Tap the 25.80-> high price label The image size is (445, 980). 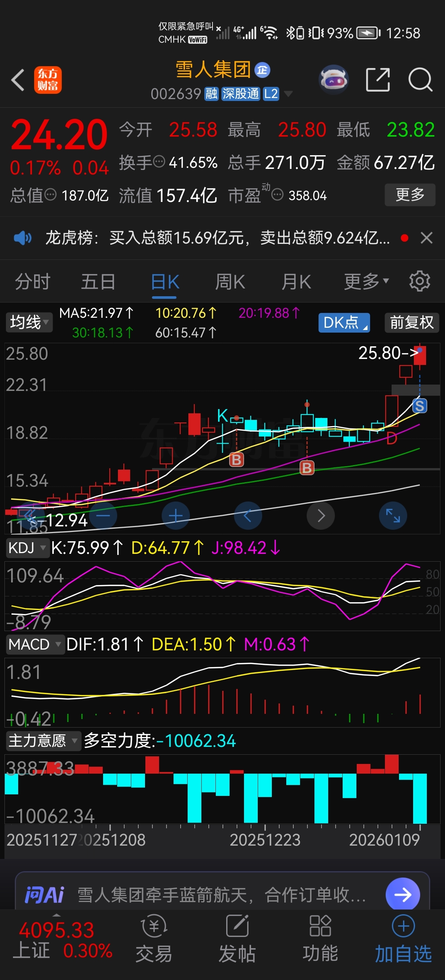[x=388, y=353]
